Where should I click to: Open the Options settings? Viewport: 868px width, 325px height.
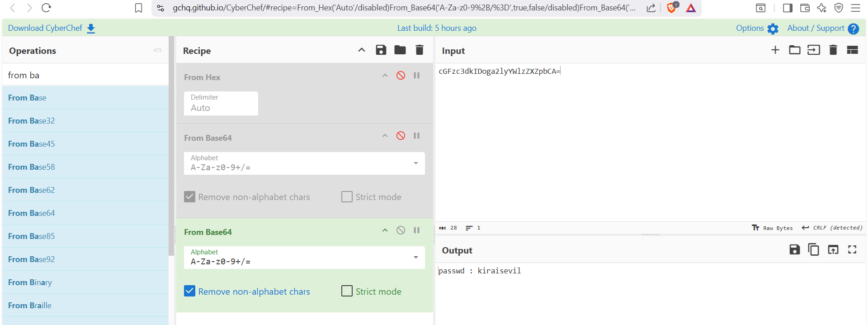[757, 28]
